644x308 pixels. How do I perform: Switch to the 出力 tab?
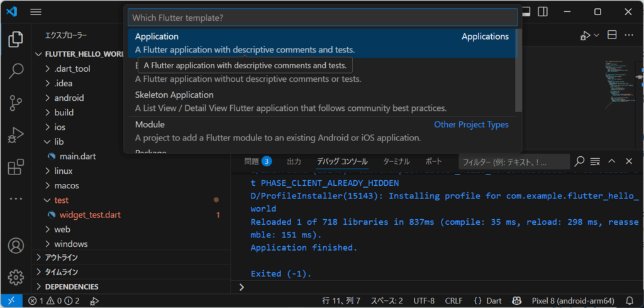[294, 161]
